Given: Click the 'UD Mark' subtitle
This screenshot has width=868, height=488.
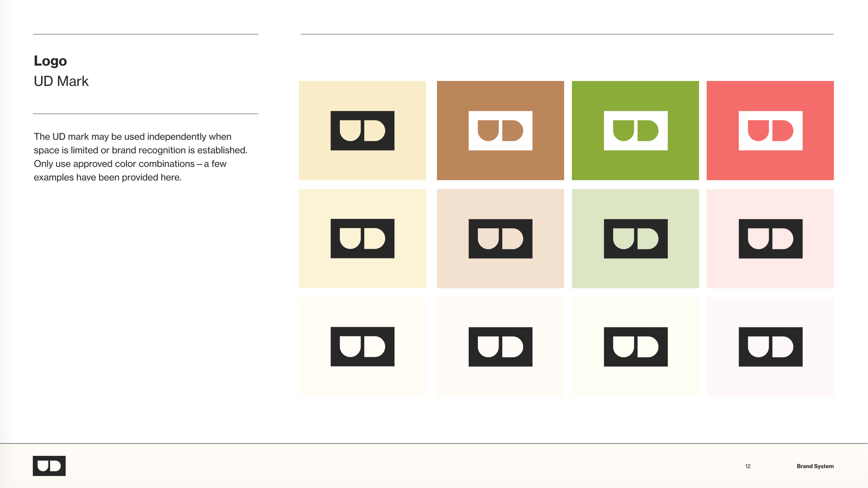Looking at the screenshot, I should pyautogui.click(x=61, y=81).
